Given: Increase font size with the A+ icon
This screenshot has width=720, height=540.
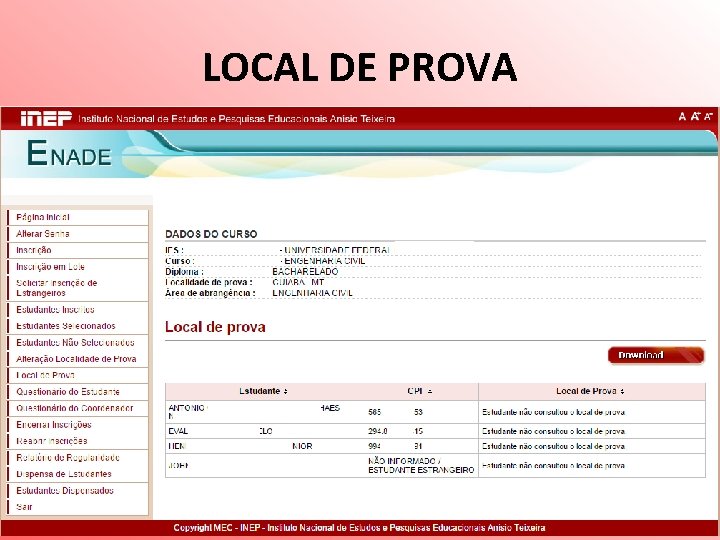Looking at the screenshot, I should [x=695, y=117].
